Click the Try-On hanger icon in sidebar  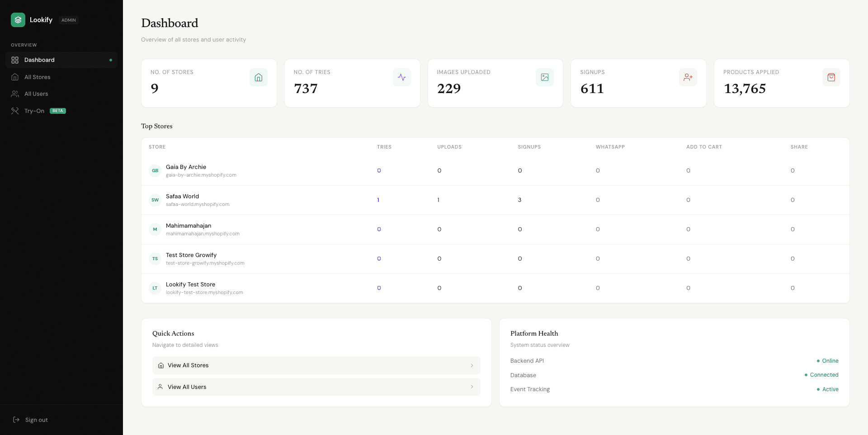pyautogui.click(x=15, y=111)
